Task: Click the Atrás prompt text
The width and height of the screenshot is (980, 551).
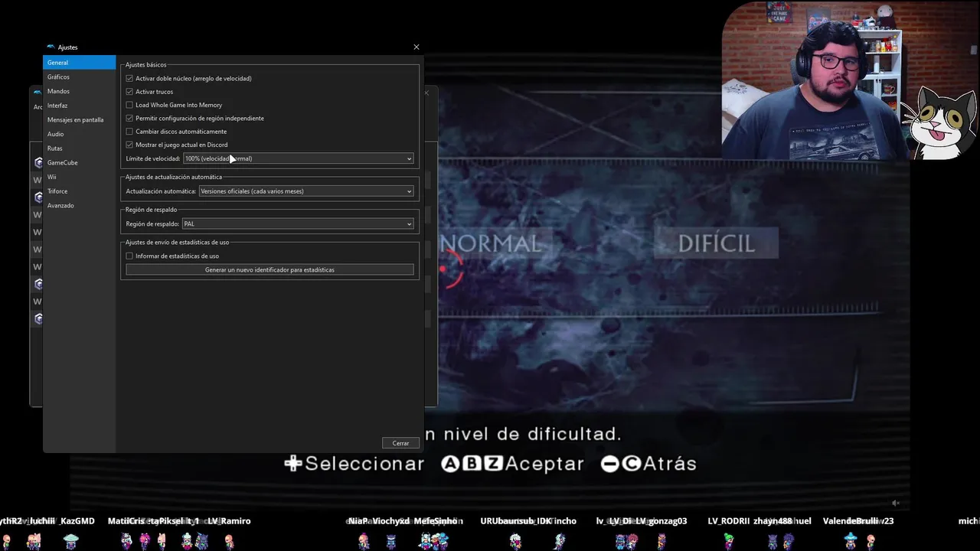Action: pos(670,464)
